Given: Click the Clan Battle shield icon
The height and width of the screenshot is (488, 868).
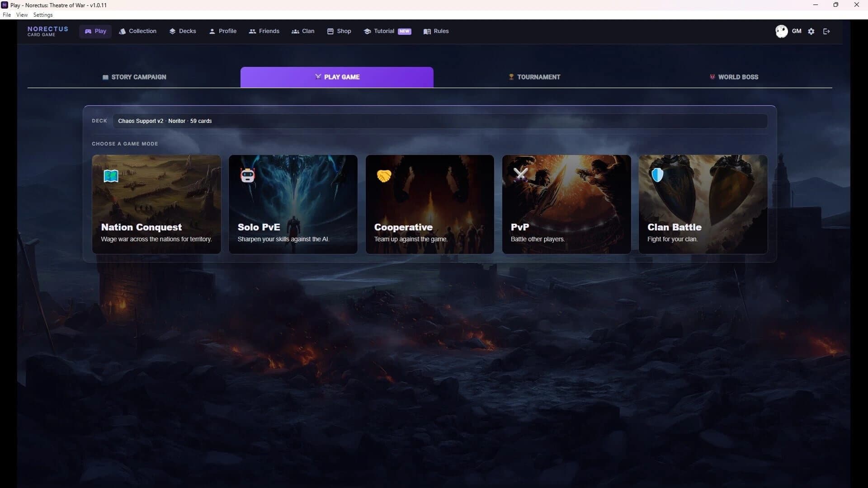Looking at the screenshot, I should point(657,175).
